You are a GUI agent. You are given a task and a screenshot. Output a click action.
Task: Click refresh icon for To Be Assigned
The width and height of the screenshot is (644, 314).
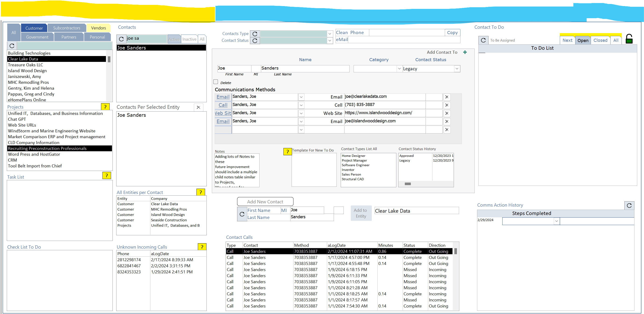(483, 40)
